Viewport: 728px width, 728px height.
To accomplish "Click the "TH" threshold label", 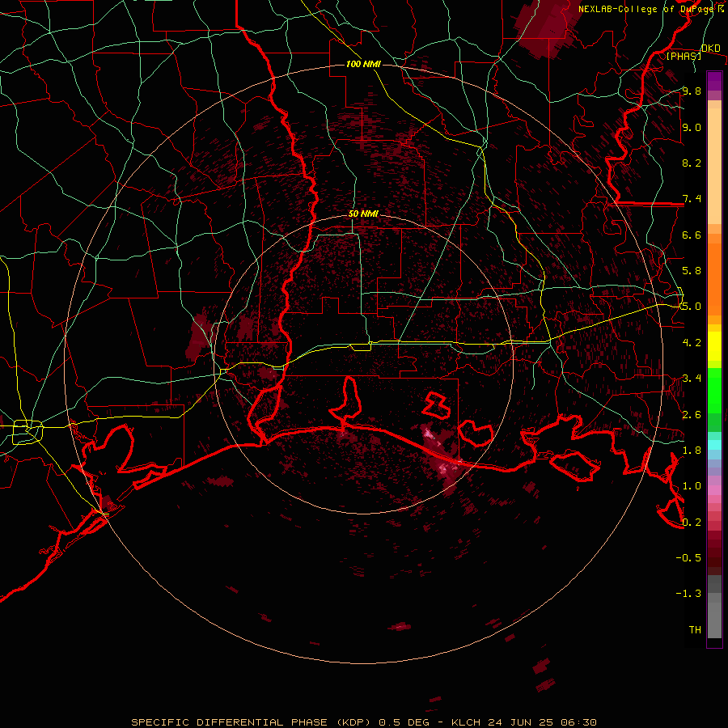I will 695,630.
